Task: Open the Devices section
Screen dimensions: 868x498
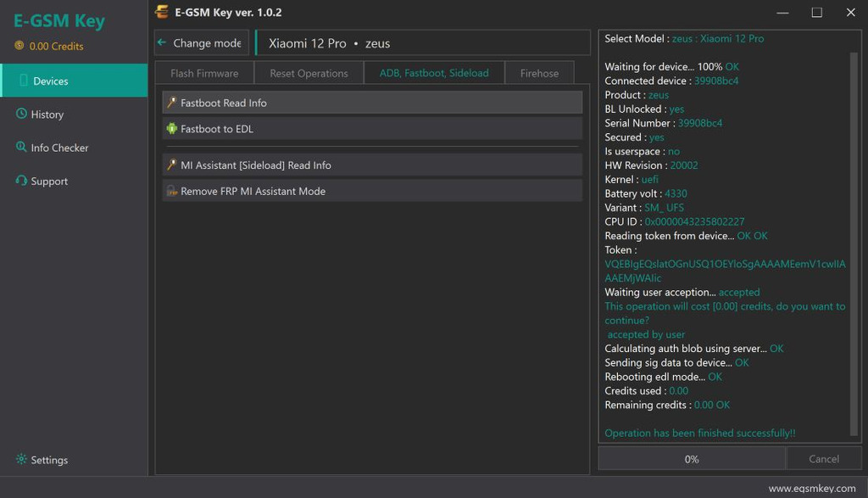Action: click(75, 81)
